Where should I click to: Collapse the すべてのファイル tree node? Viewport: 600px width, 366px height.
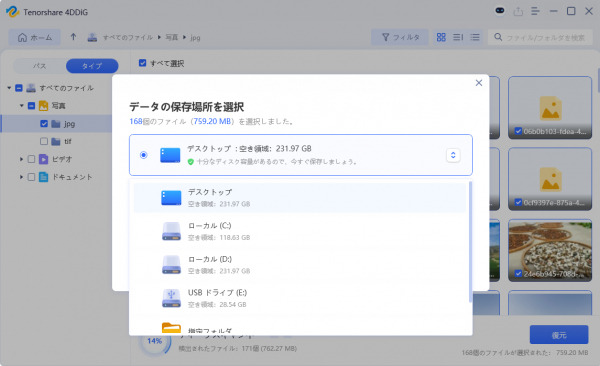9,88
